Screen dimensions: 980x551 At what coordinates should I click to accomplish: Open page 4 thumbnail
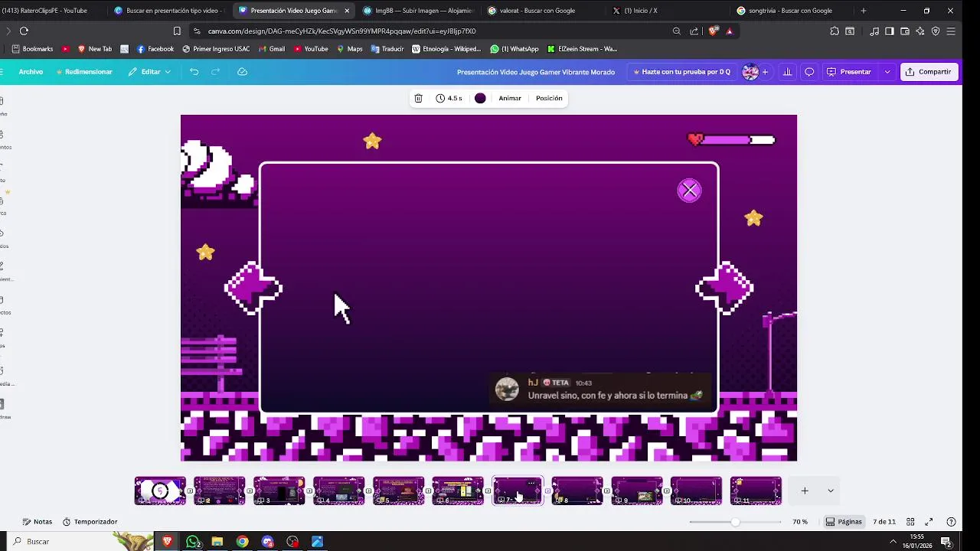[x=339, y=491]
